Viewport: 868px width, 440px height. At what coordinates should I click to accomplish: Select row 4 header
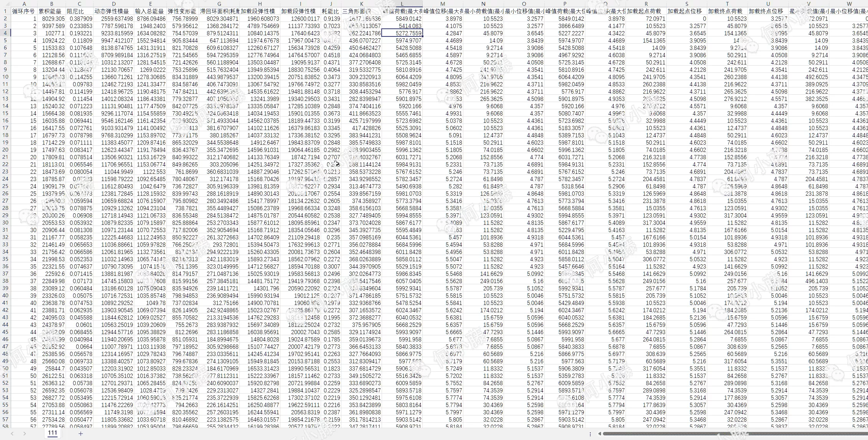(5, 33)
